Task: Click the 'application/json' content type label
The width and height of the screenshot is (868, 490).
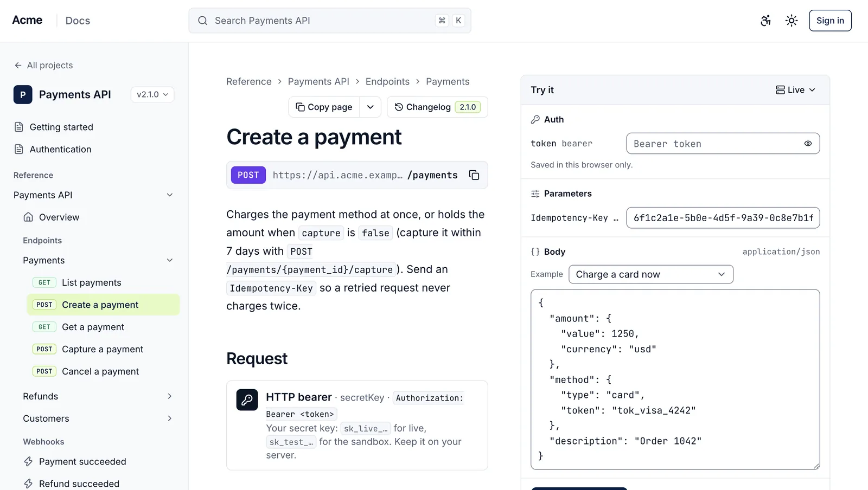Action: 781,252
